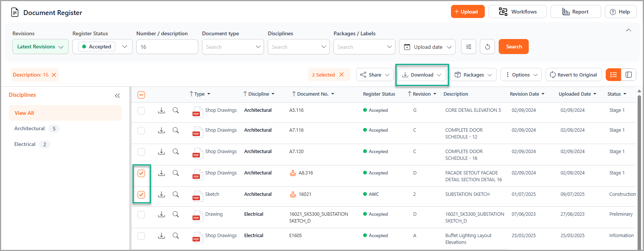Click the reset filters refresh icon
Image resolution: width=644 pixels, height=251 pixels.
coord(487,47)
